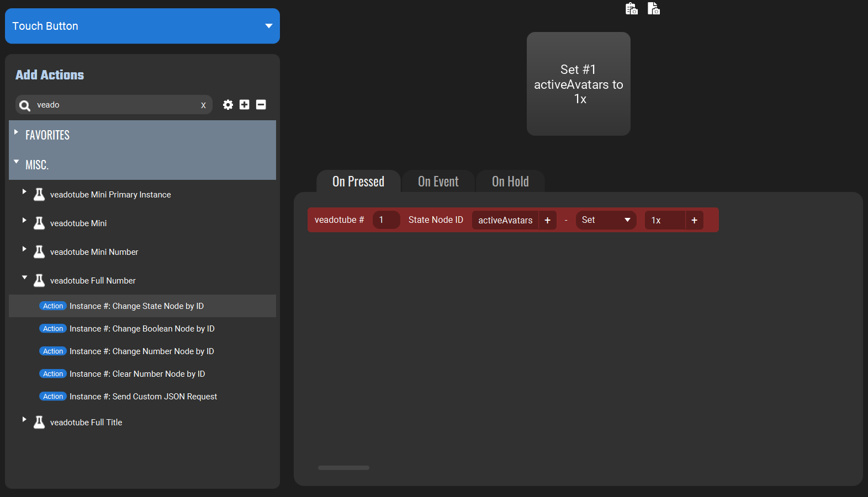Viewport: 868px width, 497px height.
Task: Open the Touch Button type dropdown
Action: (142, 26)
